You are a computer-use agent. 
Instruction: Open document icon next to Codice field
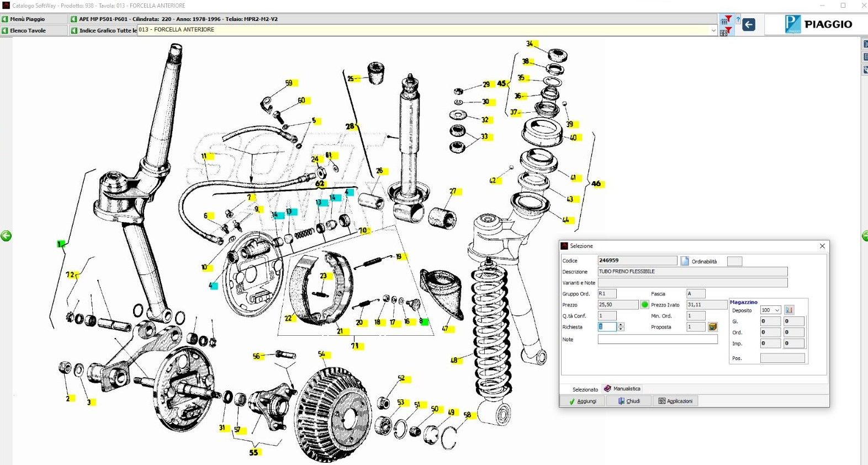(685, 261)
